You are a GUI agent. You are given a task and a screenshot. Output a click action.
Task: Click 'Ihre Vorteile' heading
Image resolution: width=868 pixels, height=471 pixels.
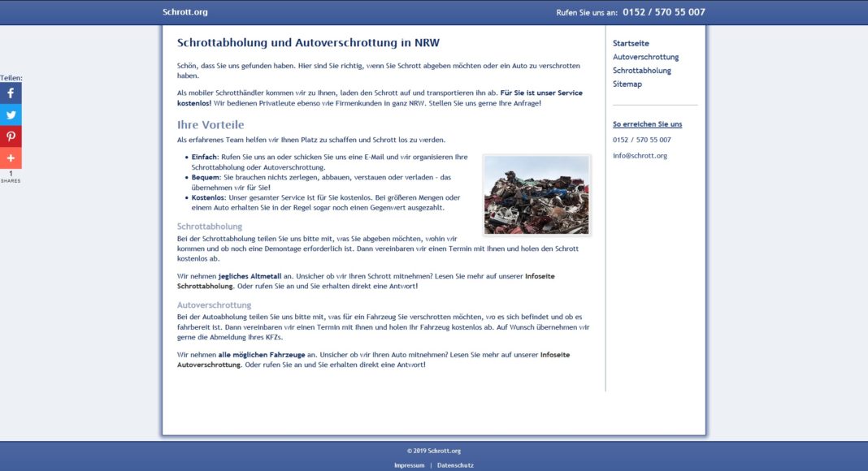pyautogui.click(x=210, y=124)
